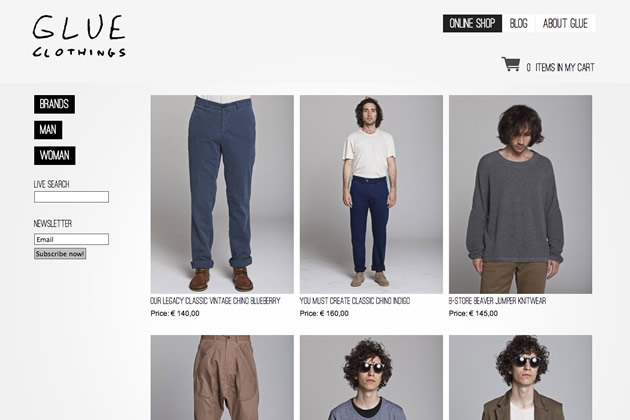
Task: Go to the Blog page
Action: pos(518,23)
